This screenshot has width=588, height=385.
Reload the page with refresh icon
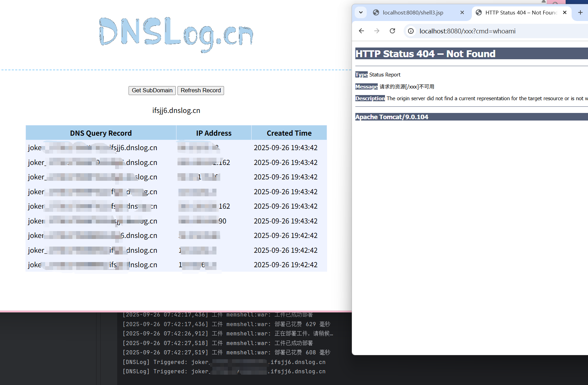392,31
